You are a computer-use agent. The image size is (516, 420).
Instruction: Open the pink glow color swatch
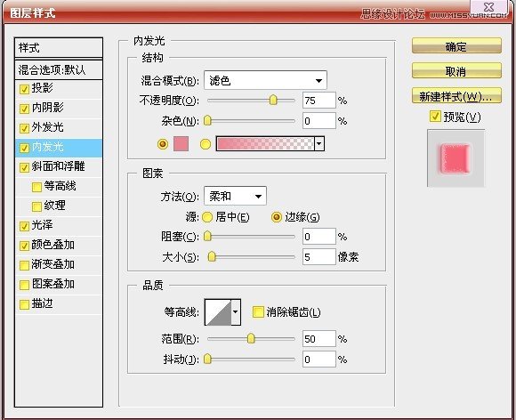click(x=181, y=144)
